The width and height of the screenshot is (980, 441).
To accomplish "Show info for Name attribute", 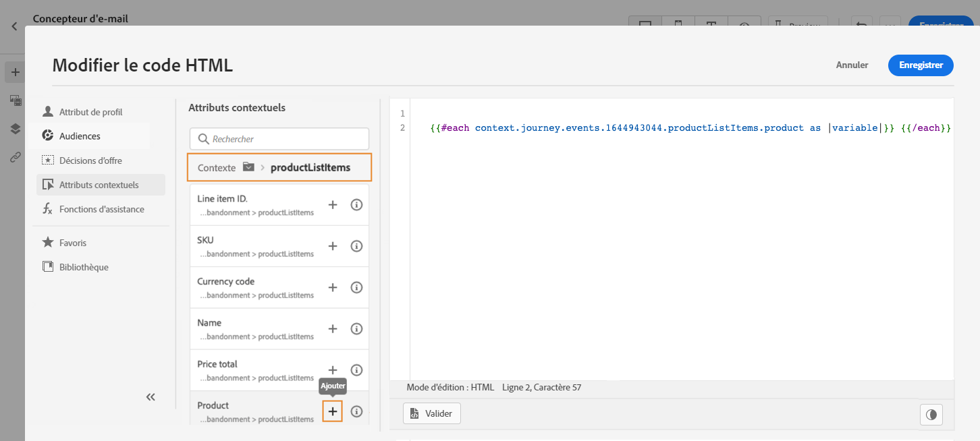I will (x=357, y=329).
